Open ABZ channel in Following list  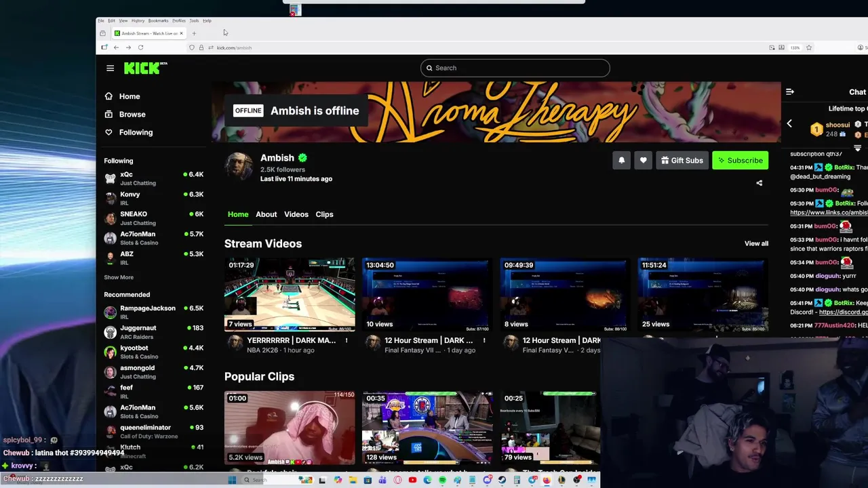(x=153, y=258)
